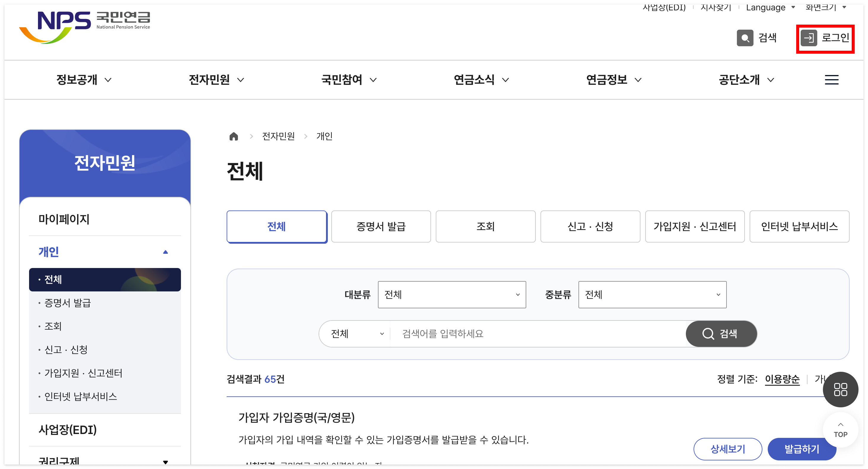The image size is (868, 469).
Task: Click the search keyword input field
Action: click(538, 334)
